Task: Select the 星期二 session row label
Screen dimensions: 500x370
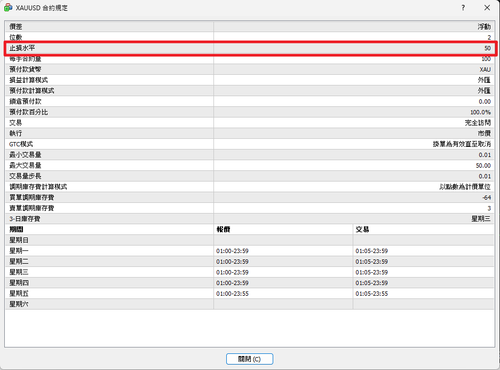Action: pyautogui.click(x=19, y=261)
